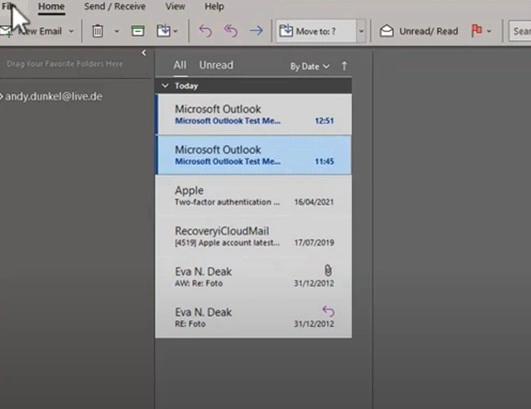Collapse the folder pane with chevron

click(144, 53)
